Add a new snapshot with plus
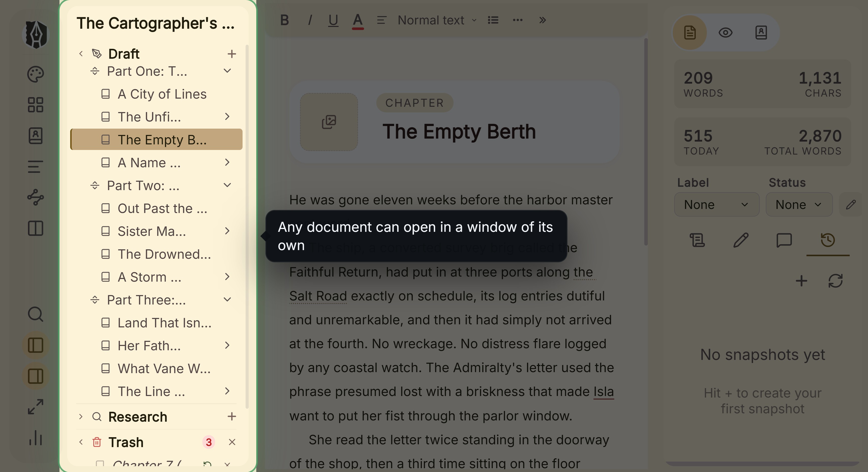 coord(801,281)
